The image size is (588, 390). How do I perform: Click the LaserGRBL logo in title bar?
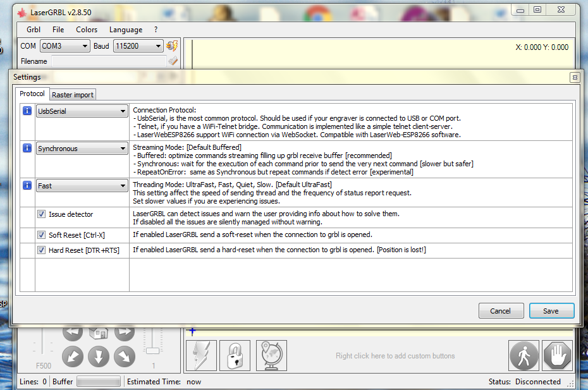21,13
